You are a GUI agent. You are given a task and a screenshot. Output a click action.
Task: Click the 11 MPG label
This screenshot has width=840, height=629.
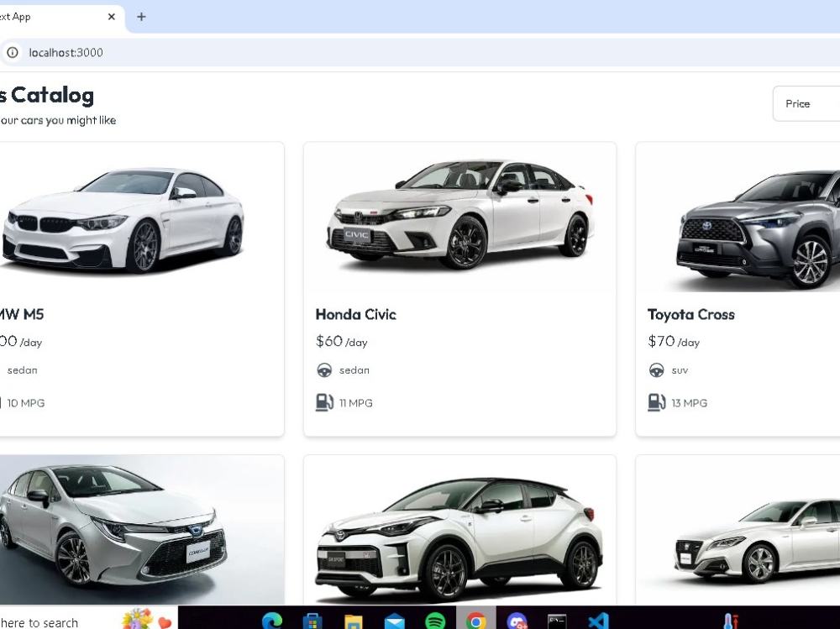(x=355, y=403)
